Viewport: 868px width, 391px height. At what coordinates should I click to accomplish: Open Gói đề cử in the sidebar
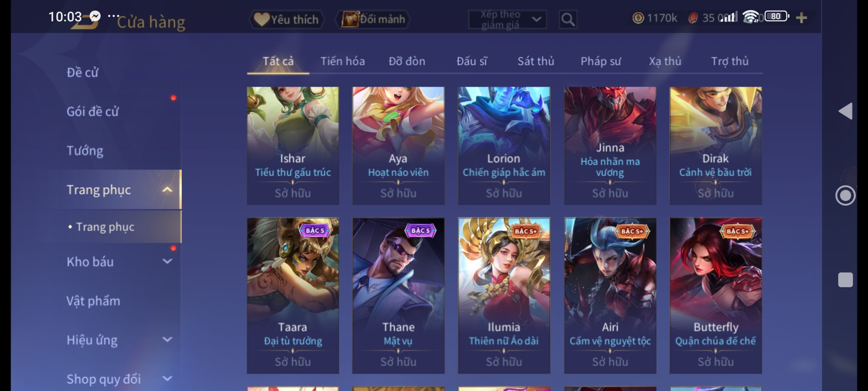93,112
